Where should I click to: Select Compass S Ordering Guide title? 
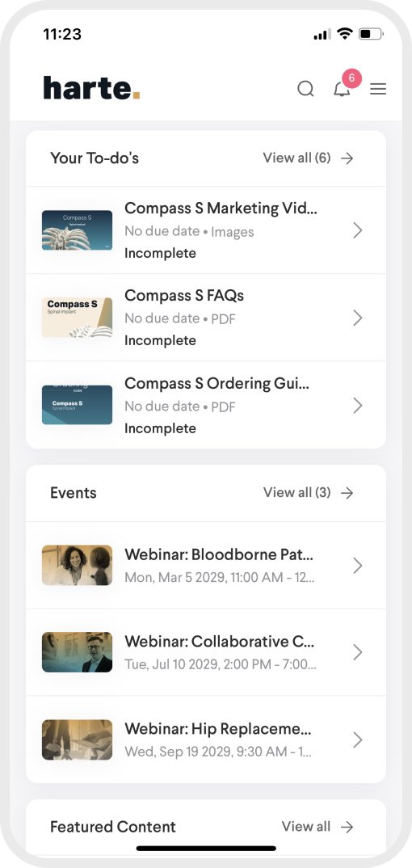[217, 383]
